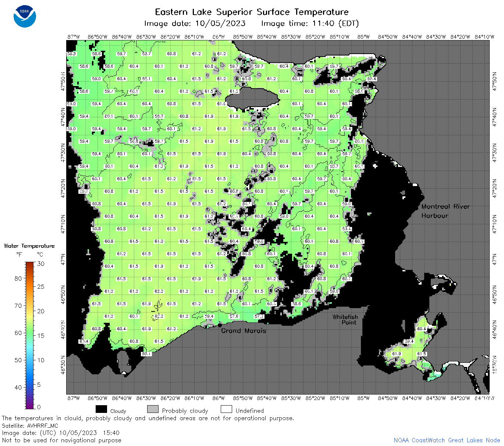This screenshot has height=446, width=504.
Task: Open the NOAA CoastWatch Great Lakes Node link
Action: click(x=447, y=440)
